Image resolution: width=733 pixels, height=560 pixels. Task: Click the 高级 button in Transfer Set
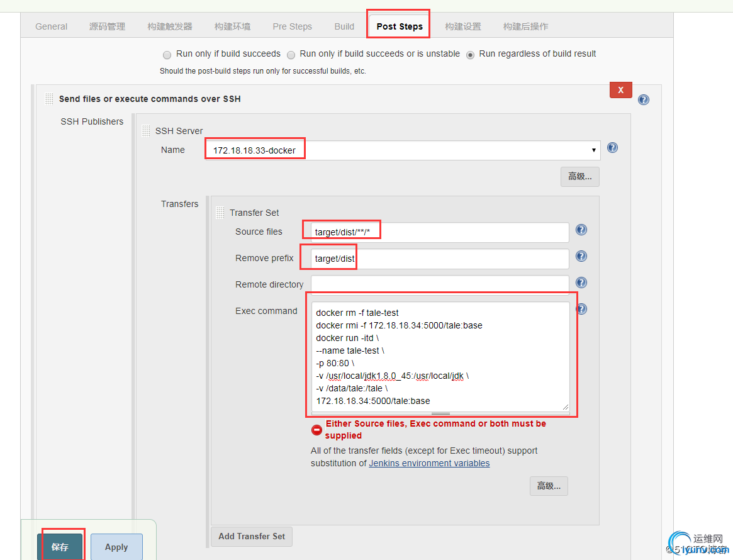point(549,486)
